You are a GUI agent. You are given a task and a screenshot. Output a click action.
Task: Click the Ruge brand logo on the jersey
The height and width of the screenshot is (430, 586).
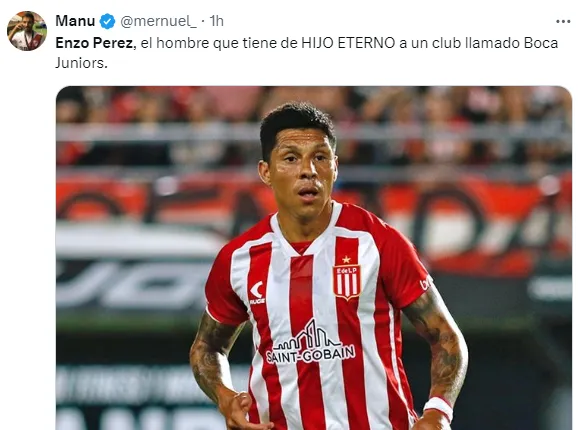(x=257, y=292)
